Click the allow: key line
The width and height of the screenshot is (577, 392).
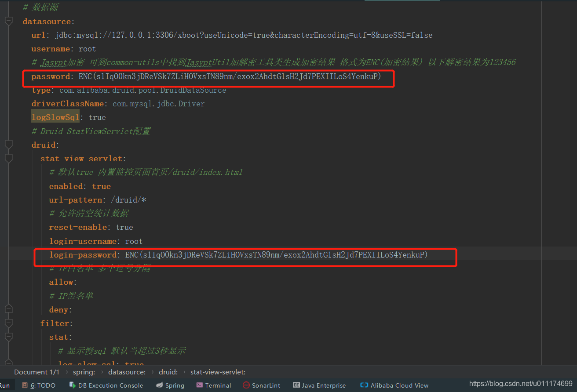click(63, 282)
